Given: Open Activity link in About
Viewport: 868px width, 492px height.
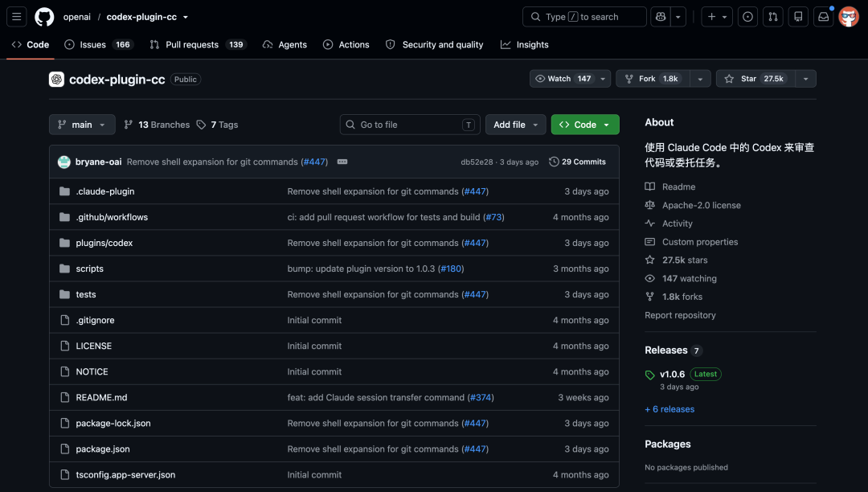Looking at the screenshot, I should (x=677, y=223).
